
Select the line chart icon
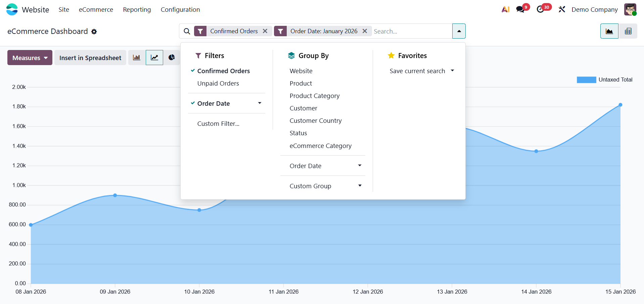pyautogui.click(x=154, y=58)
